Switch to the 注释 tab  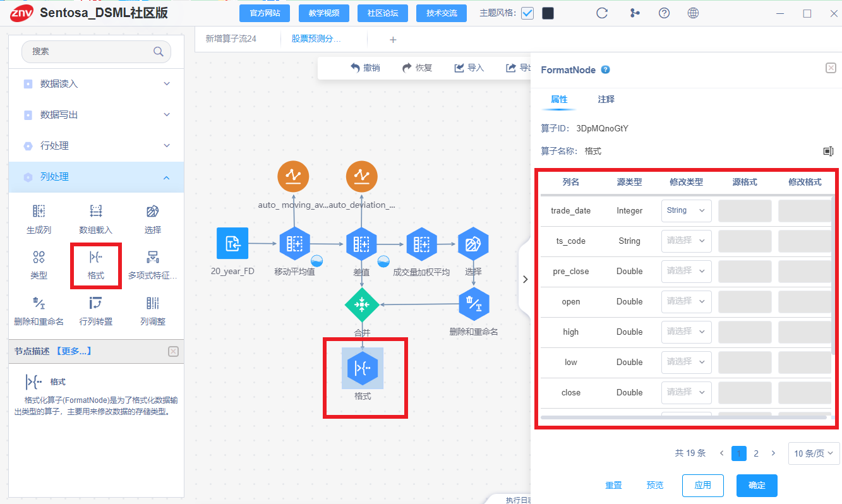(606, 100)
